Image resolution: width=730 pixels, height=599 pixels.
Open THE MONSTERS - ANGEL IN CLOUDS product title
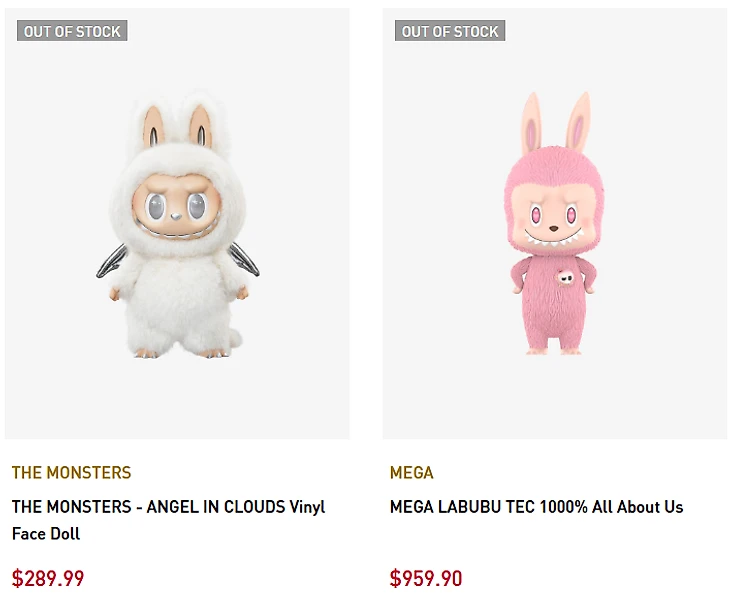[x=168, y=507]
